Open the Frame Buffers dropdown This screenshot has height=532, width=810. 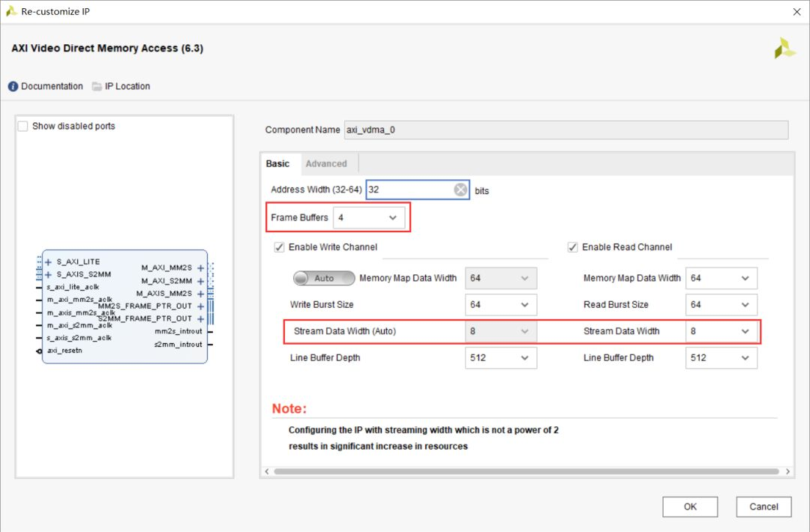click(x=368, y=218)
